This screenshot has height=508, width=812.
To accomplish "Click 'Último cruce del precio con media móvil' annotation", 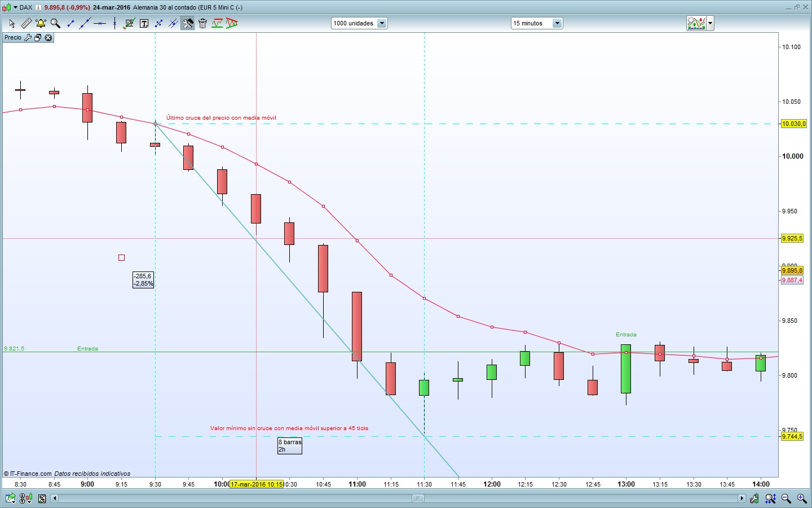I will [221, 118].
